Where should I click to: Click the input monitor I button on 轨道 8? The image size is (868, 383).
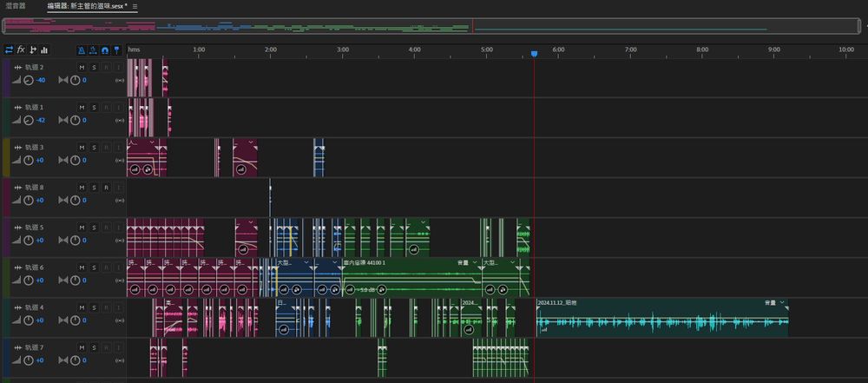coord(118,188)
